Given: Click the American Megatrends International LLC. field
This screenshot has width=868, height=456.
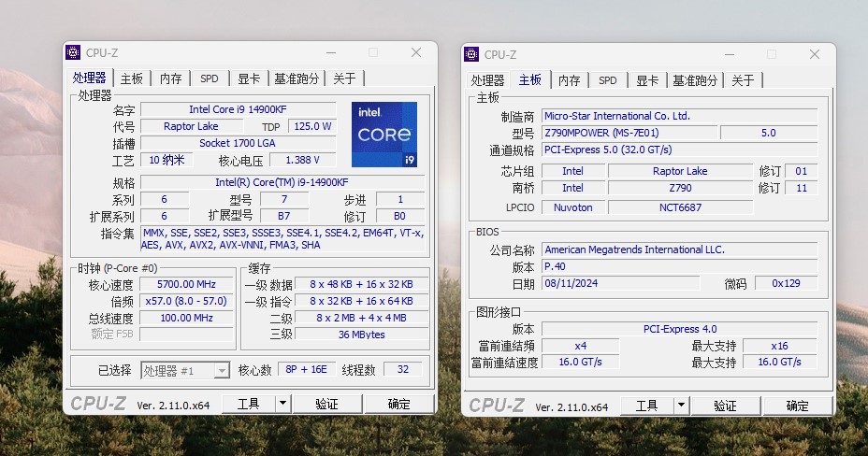Looking at the screenshot, I should point(679,249).
